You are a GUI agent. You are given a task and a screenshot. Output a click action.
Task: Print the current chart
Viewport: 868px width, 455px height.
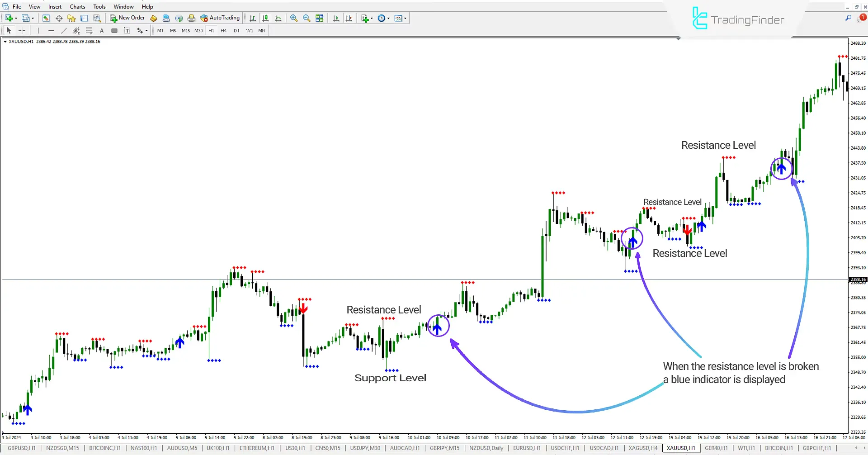(191, 18)
